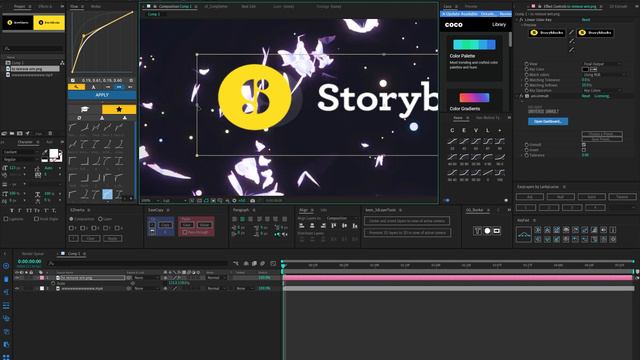Open the View Final Output dropdown
Image resolution: width=640 pixels, height=360 pixels.
pyautogui.click(x=602, y=64)
